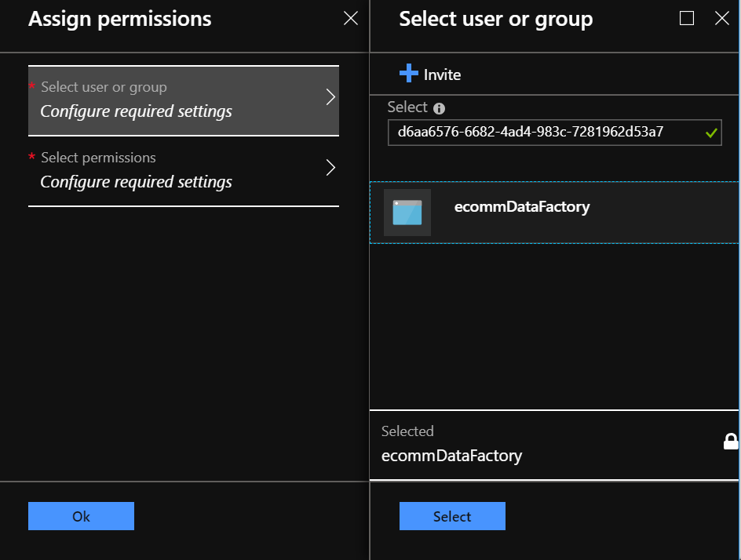Click the Invite plus icon
The width and height of the screenshot is (741, 560).
coord(409,74)
